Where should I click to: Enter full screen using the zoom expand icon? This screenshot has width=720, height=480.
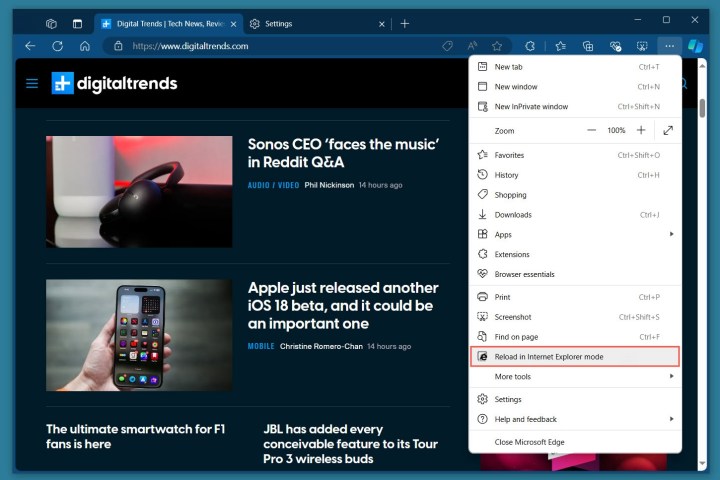click(x=667, y=130)
